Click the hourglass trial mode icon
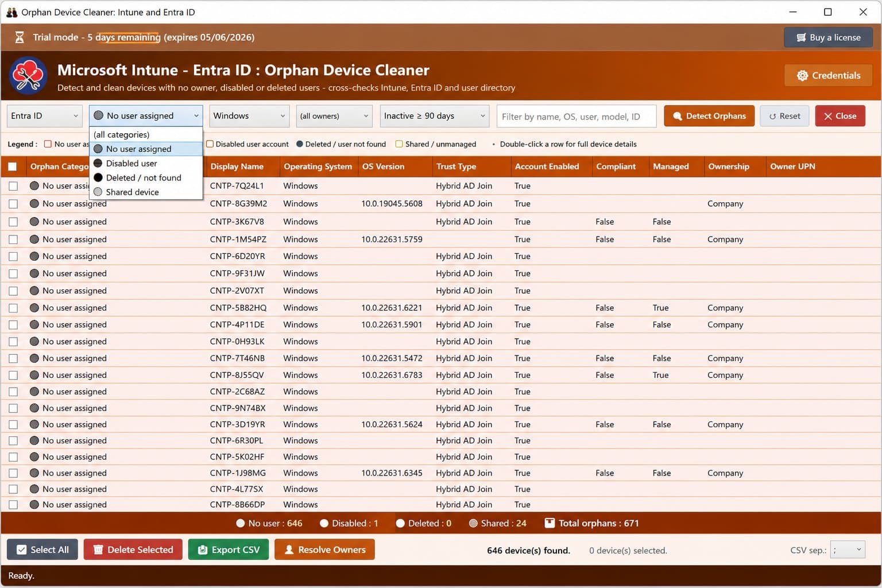Image resolution: width=882 pixels, height=588 pixels. pyautogui.click(x=19, y=37)
